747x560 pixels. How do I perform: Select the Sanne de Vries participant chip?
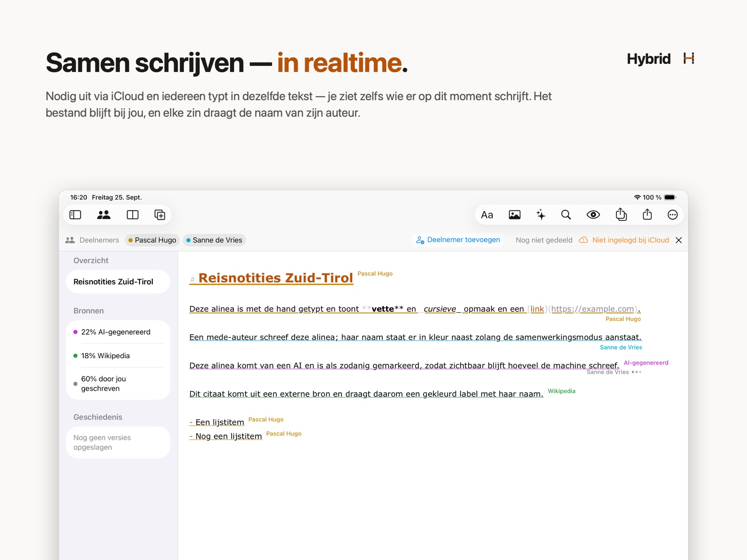[214, 240]
